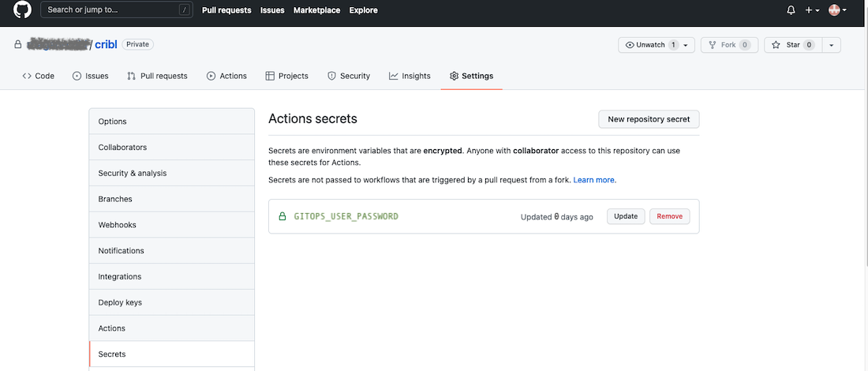Expand the Unwatch dropdown arrow
Viewport: 868px width, 371px height.
687,45
